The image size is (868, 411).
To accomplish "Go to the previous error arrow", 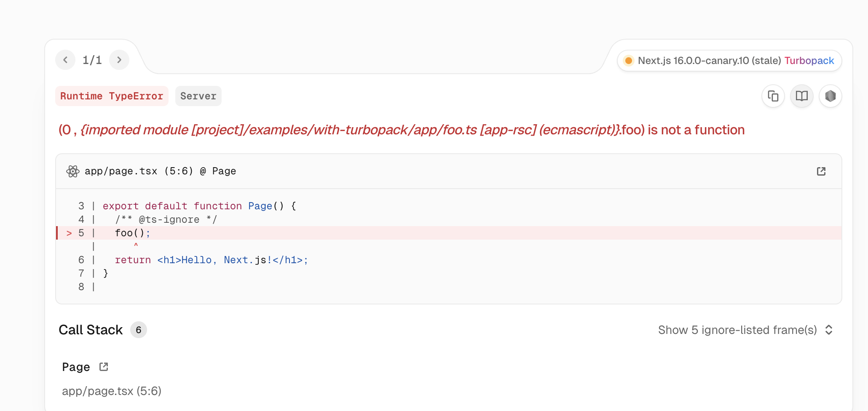I will coord(65,60).
